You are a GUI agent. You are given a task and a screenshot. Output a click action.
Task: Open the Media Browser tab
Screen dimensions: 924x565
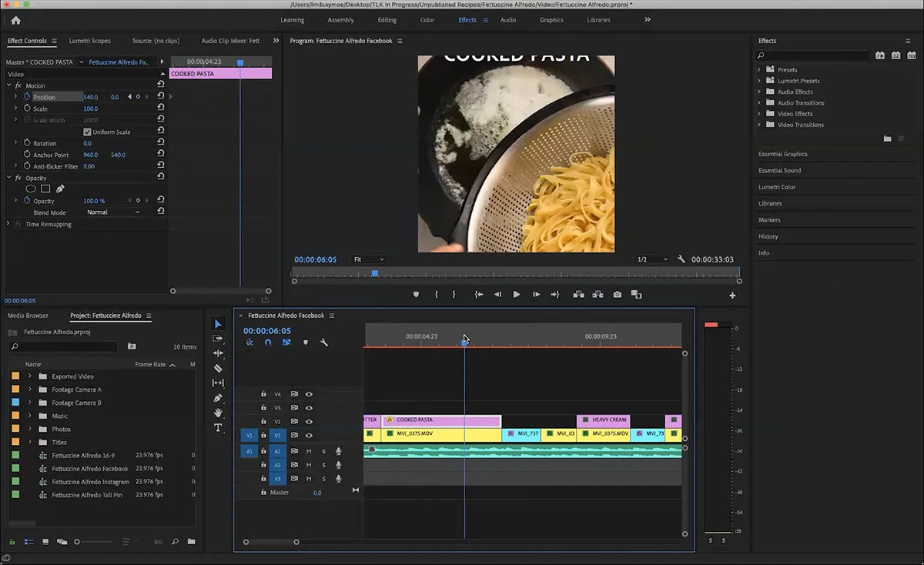tap(28, 316)
